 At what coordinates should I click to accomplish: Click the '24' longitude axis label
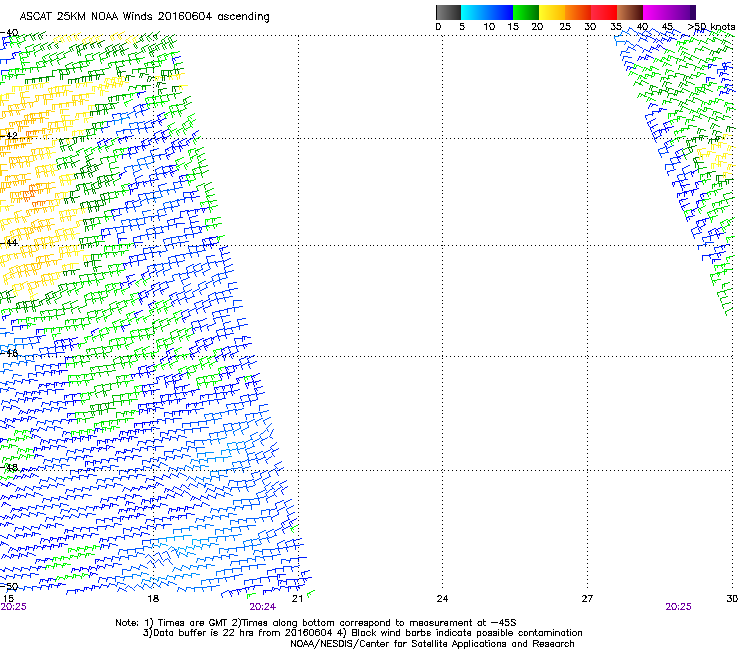tap(442, 599)
